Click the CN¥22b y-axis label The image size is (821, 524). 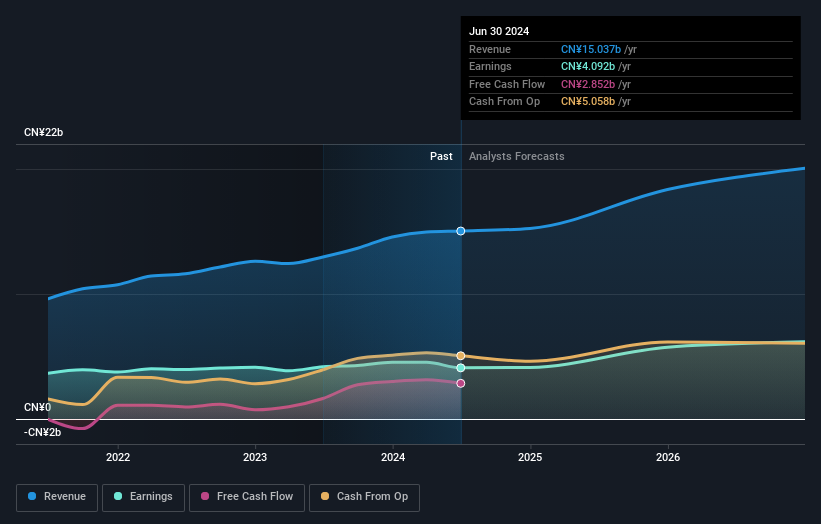(43, 132)
